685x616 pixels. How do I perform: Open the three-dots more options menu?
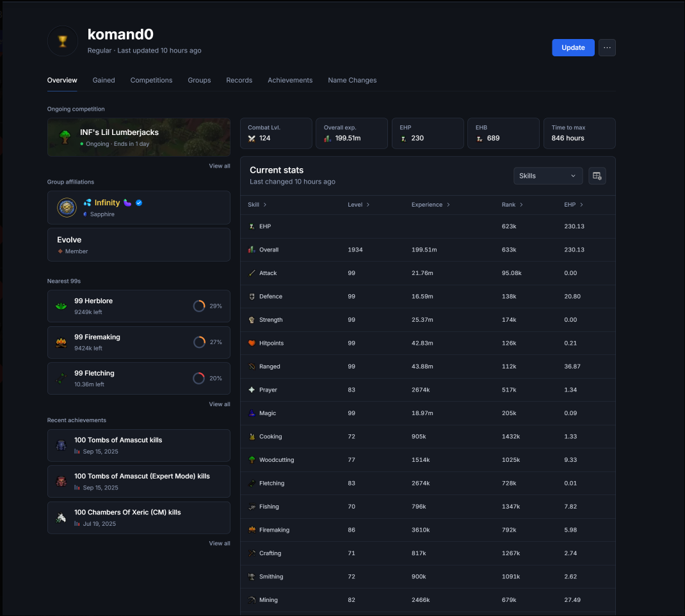pos(607,47)
